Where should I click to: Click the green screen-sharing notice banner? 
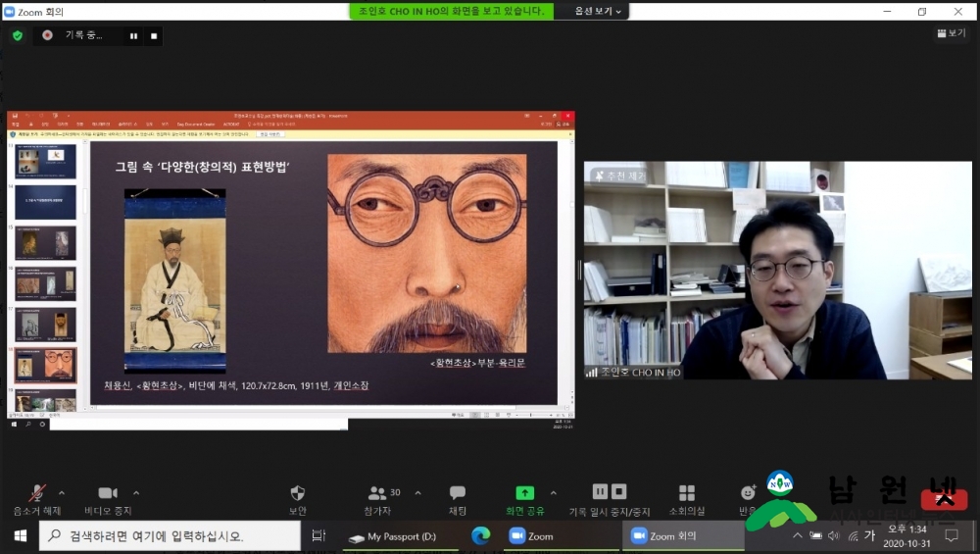coord(451,11)
